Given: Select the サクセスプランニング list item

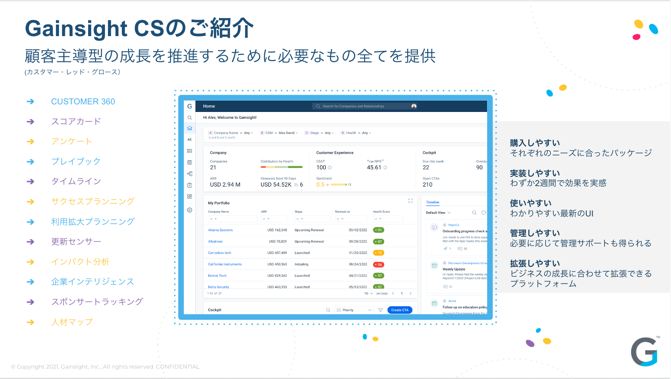Looking at the screenshot, I should (x=93, y=201).
